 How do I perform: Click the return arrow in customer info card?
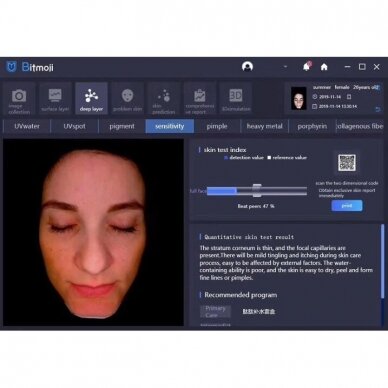point(377,109)
